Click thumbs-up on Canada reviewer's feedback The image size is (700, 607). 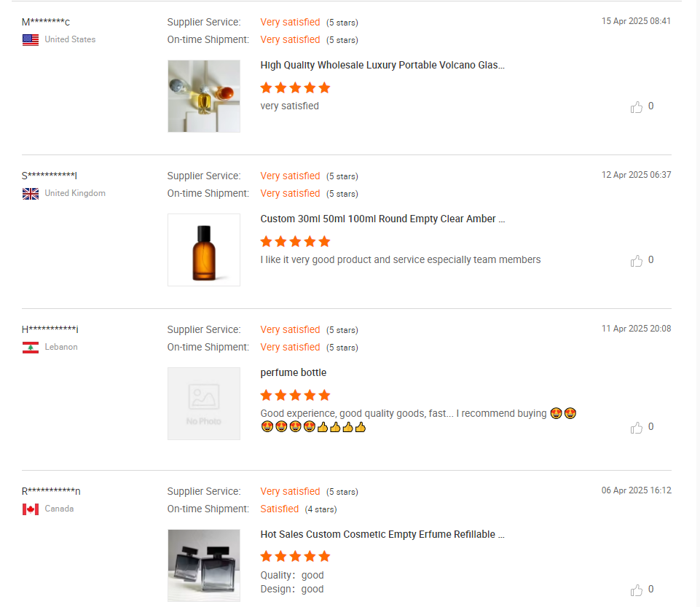pos(636,590)
